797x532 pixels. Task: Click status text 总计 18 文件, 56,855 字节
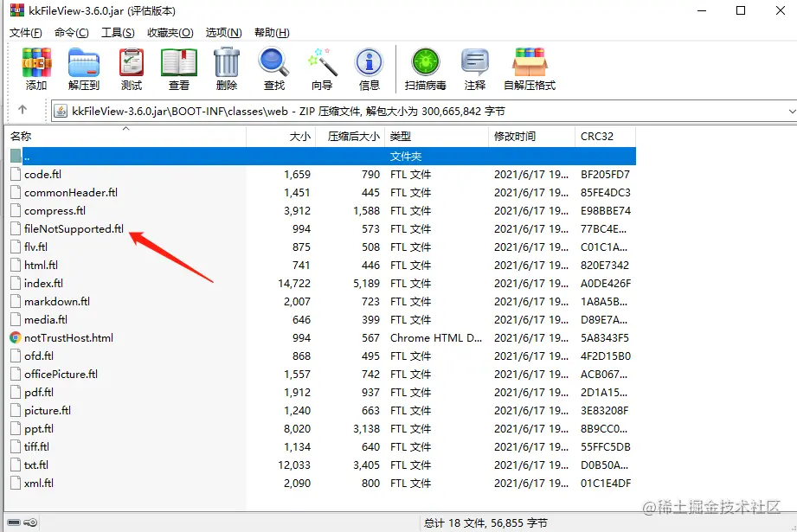click(485, 522)
